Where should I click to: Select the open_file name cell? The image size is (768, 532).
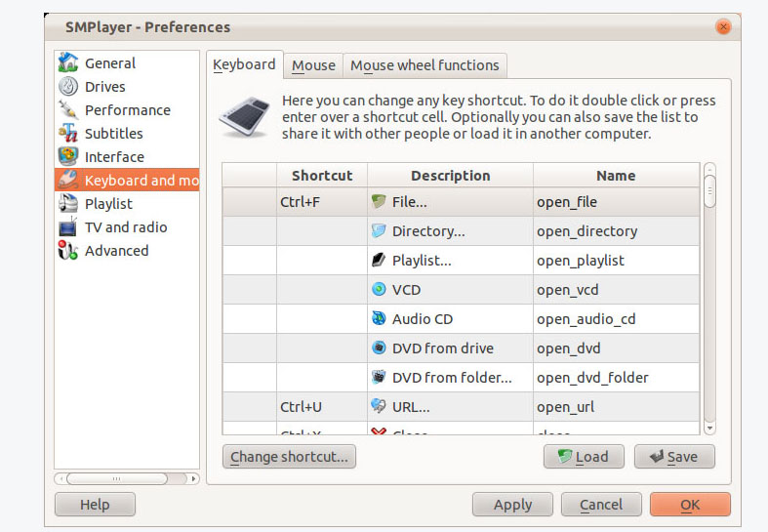tap(616, 202)
